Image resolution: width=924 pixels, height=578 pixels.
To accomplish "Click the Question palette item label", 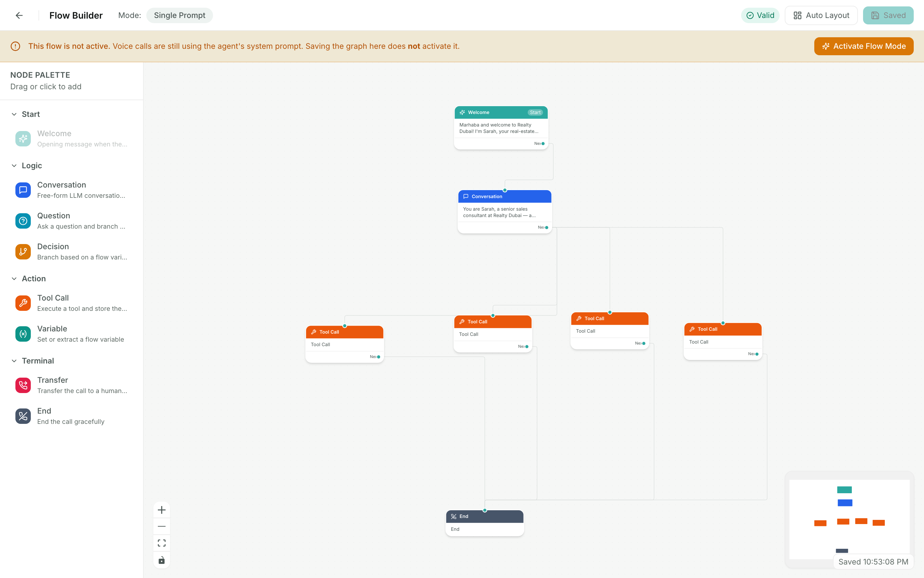I will point(54,215).
